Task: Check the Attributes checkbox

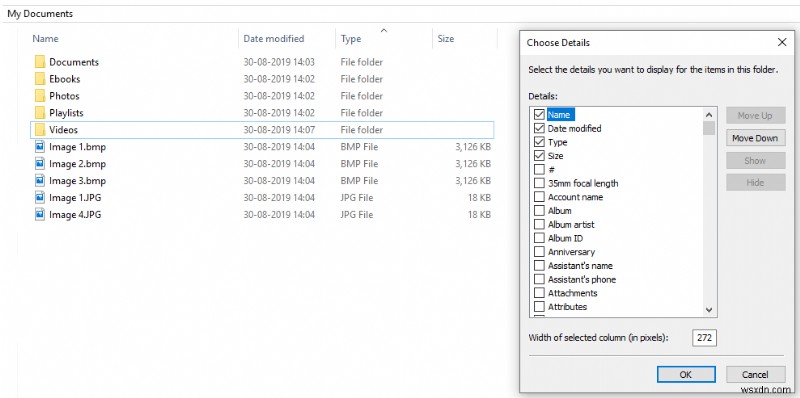Action: pos(539,307)
